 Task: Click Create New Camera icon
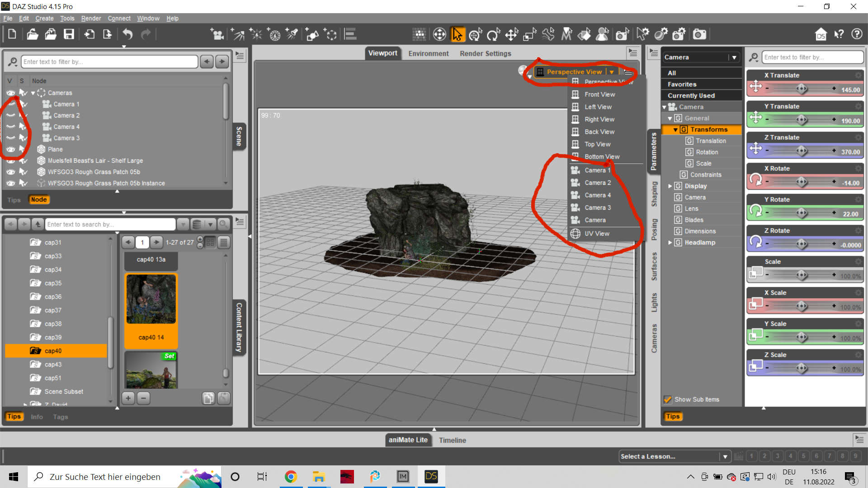tap(217, 34)
